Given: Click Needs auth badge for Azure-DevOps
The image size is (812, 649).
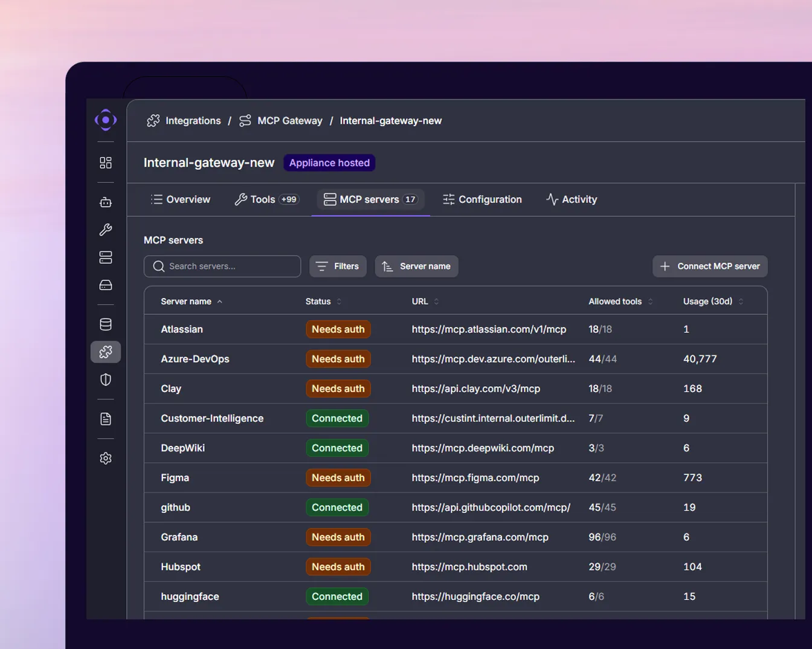Looking at the screenshot, I should point(338,359).
